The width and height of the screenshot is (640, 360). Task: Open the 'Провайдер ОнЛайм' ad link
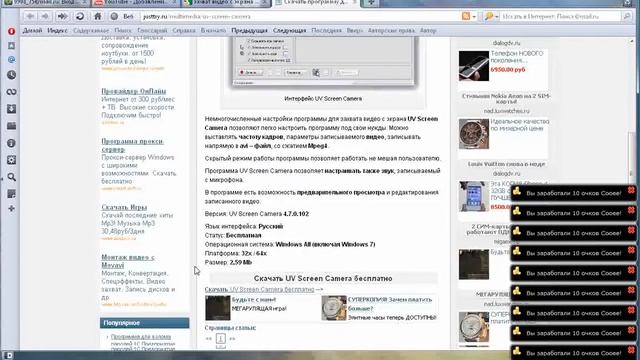[x=133, y=91]
